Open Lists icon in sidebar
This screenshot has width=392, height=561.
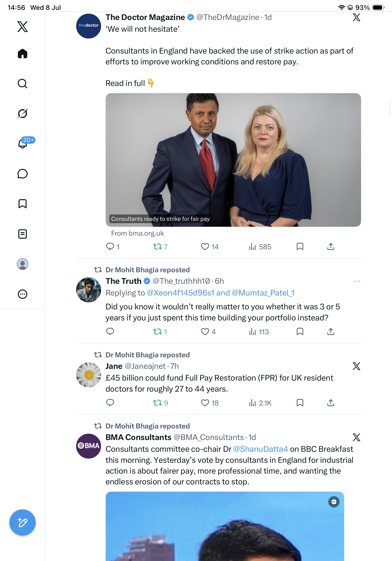click(x=23, y=234)
